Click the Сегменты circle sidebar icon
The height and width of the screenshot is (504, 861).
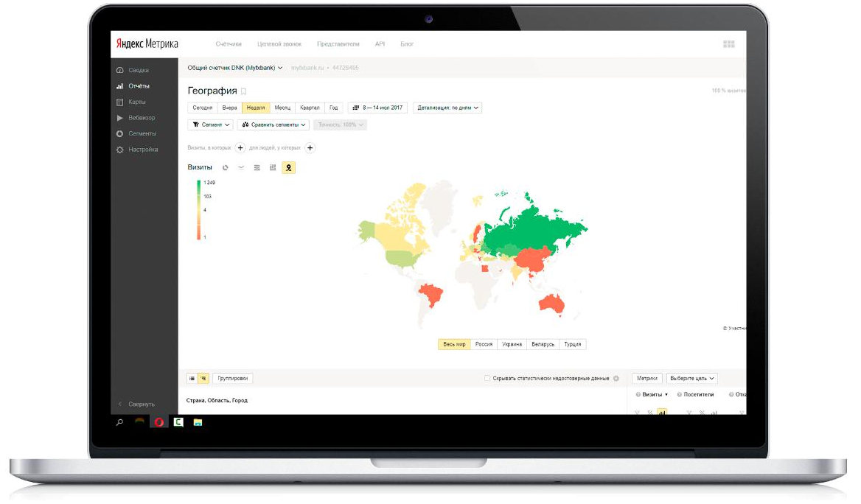(x=119, y=133)
